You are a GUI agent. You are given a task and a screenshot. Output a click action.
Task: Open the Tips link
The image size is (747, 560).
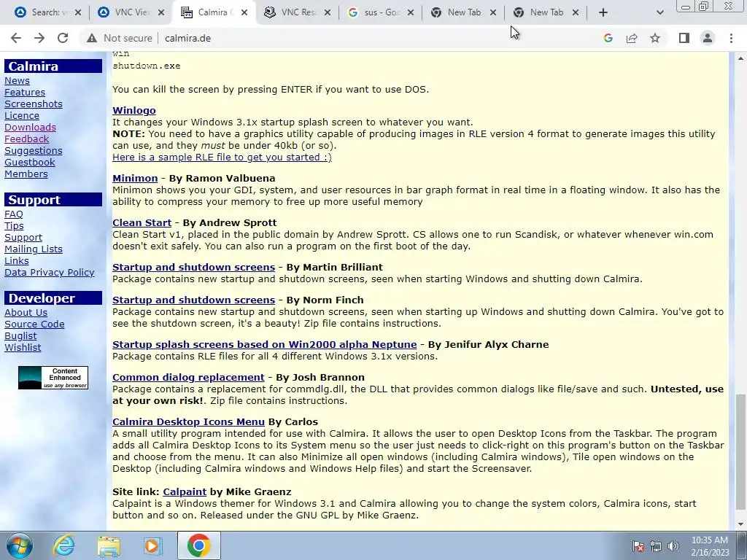click(x=14, y=226)
